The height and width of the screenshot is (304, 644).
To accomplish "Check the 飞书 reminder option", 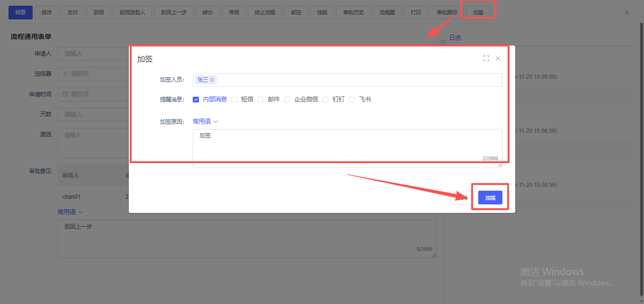I will click(351, 100).
